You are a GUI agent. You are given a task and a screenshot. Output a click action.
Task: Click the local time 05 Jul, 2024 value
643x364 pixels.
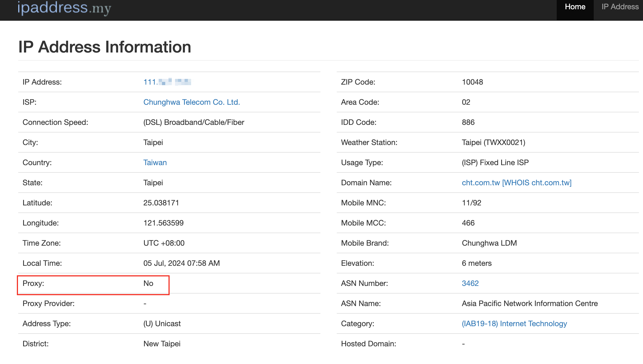click(181, 263)
